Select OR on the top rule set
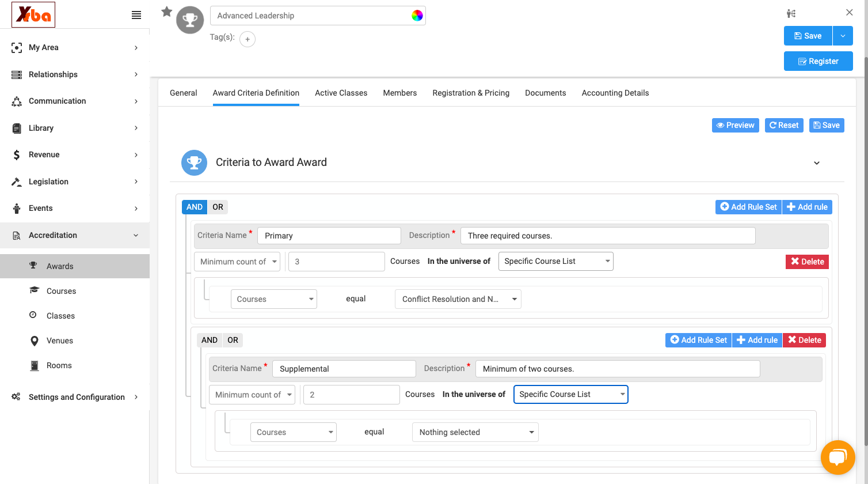Image resolution: width=868 pixels, height=484 pixels. tap(218, 207)
